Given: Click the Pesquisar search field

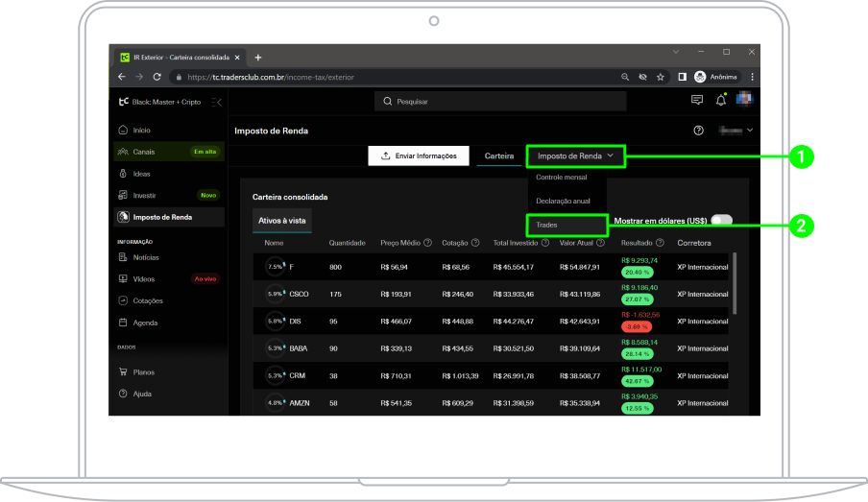Looking at the screenshot, I should click(500, 102).
